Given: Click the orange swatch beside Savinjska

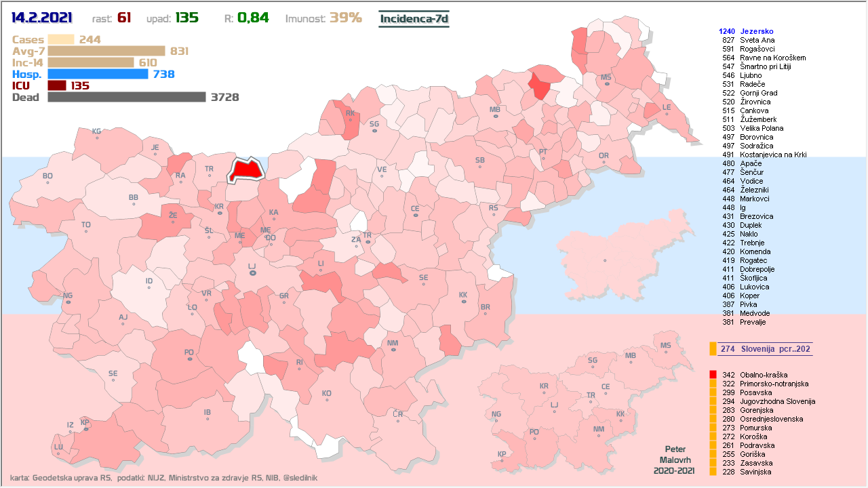Looking at the screenshot, I should pyautogui.click(x=713, y=472).
